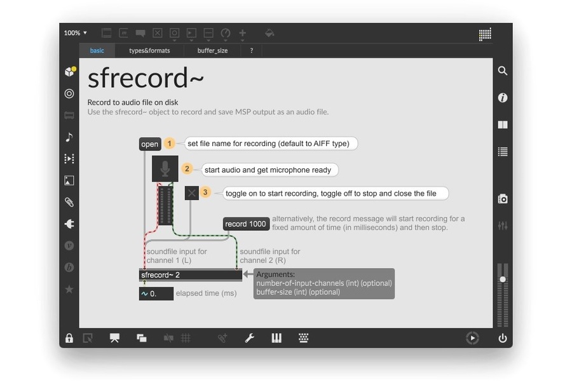Click the open message box
Screen dimensions: 572x392
tap(150, 144)
